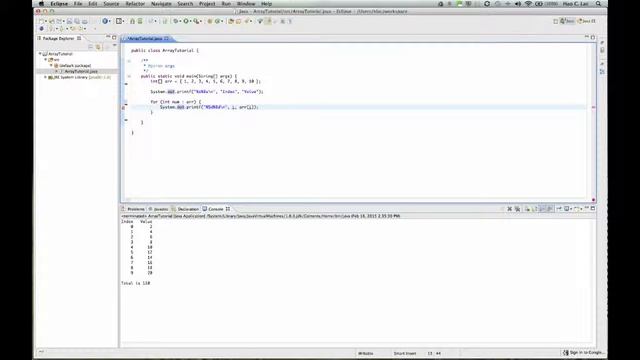The height and width of the screenshot is (360, 640).
Task: Open the Apple menu
Action: click(x=41, y=4)
